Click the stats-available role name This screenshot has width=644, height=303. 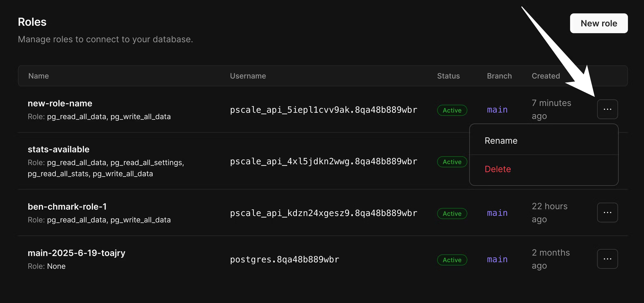58,149
